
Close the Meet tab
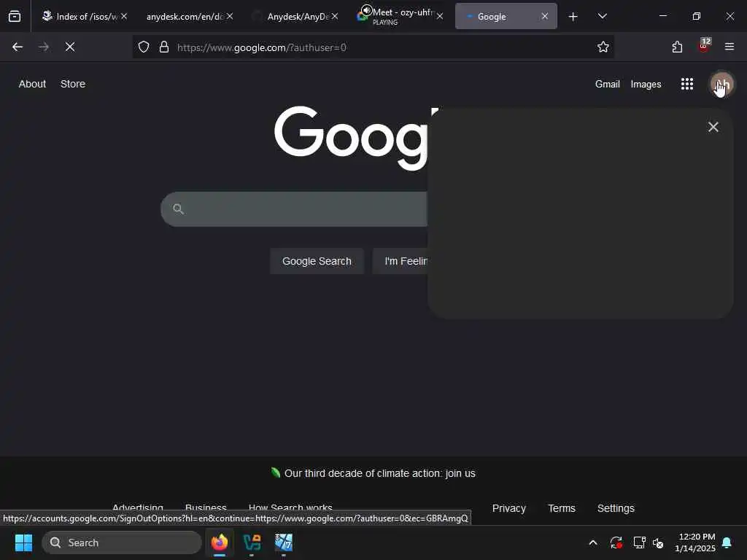[440, 16]
